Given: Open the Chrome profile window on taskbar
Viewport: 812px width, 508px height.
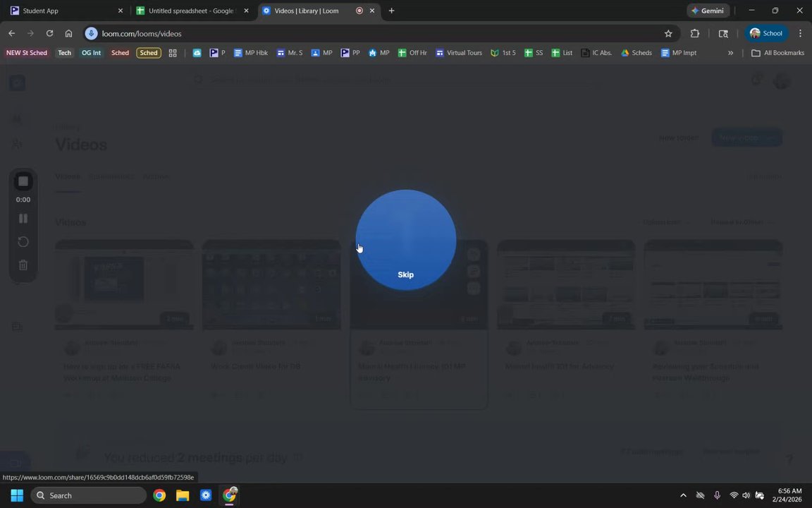Looking at the screenshot, I should [x=229, y=495].
